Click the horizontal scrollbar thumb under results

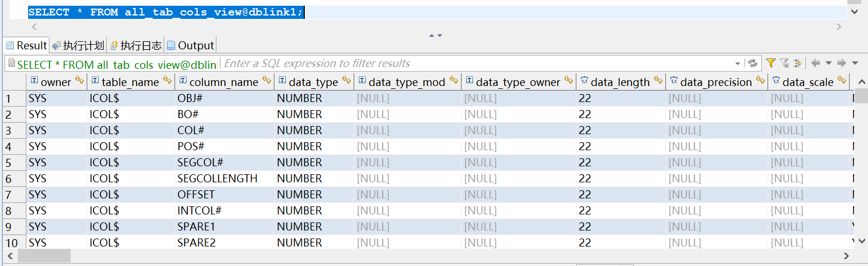(44, 256)
